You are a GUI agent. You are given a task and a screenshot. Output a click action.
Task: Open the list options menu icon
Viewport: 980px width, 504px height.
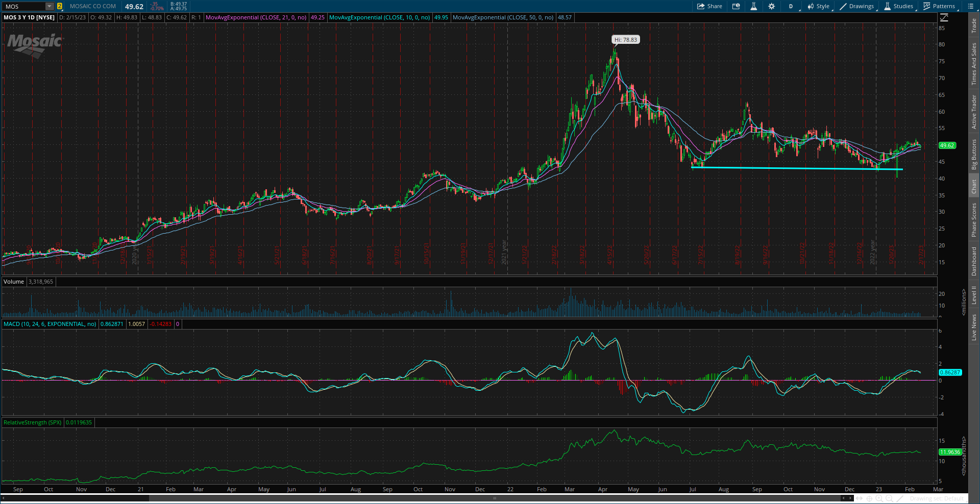[x=970, y=6]
